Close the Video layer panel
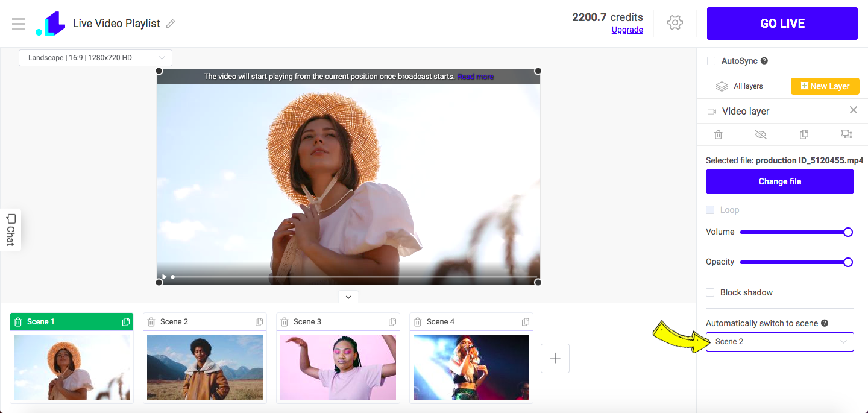Image resolution: width=868 pixels, height=413 pixels. (x=853, y=110)
